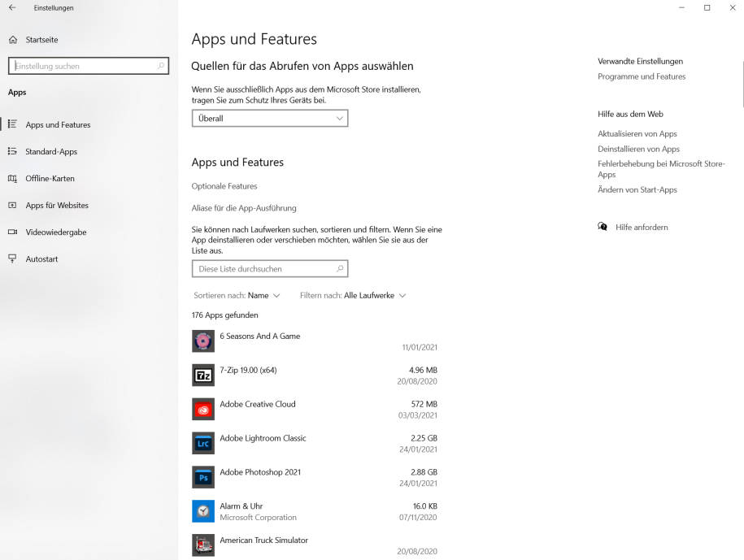The height and width of the screenshot is (560, 744).
Task: Click the Adobe Creative Cloud icon
Action: click(x=203, y=409)
